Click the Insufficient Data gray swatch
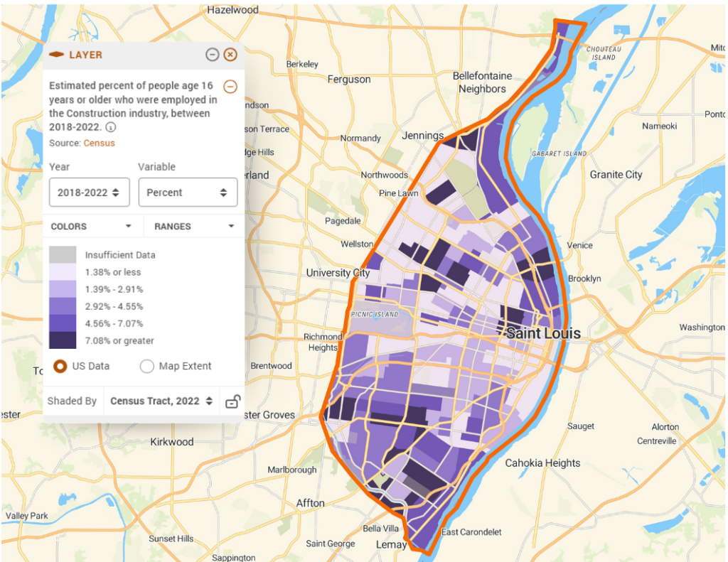Screen dimensions: 728x562 [63, 254]
